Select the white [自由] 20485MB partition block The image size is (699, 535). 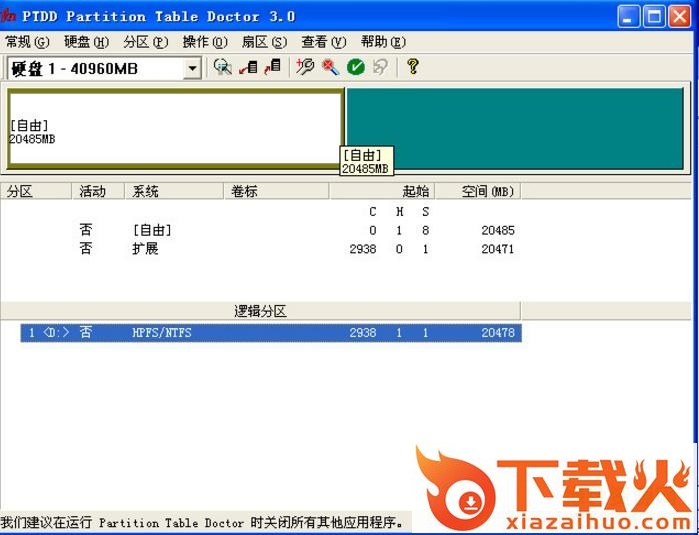click(x=175, y=129)
